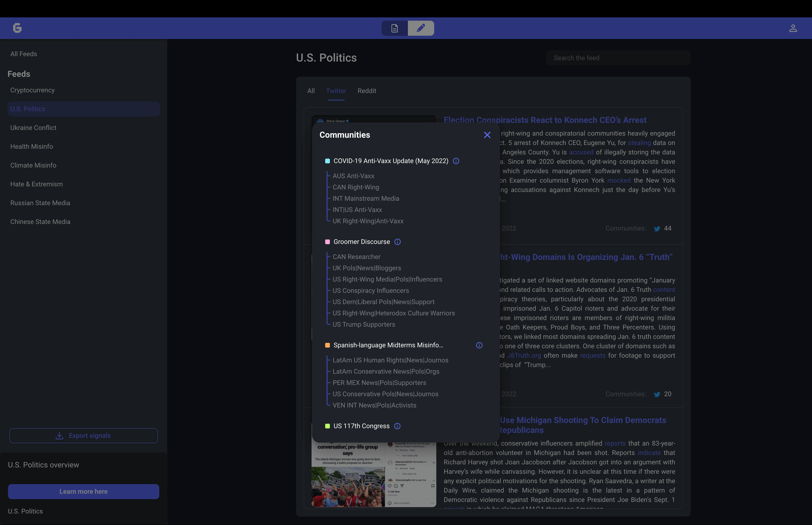Viewport: 812px width, 525px height.
Task: Select US Conservative Pols|News|Journos community
Action: pos(385,394)
